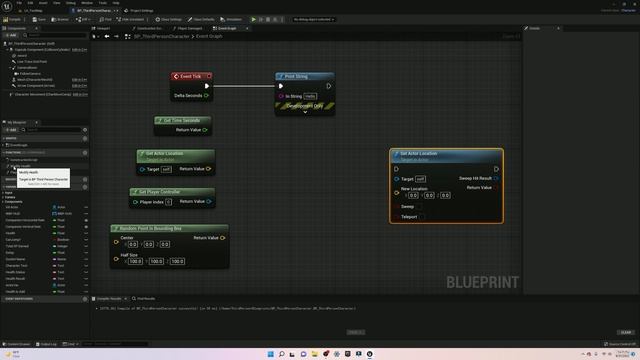Click Delta Seconds output pin
This screenshot has width=640, height=360.
tap(206, 96)
